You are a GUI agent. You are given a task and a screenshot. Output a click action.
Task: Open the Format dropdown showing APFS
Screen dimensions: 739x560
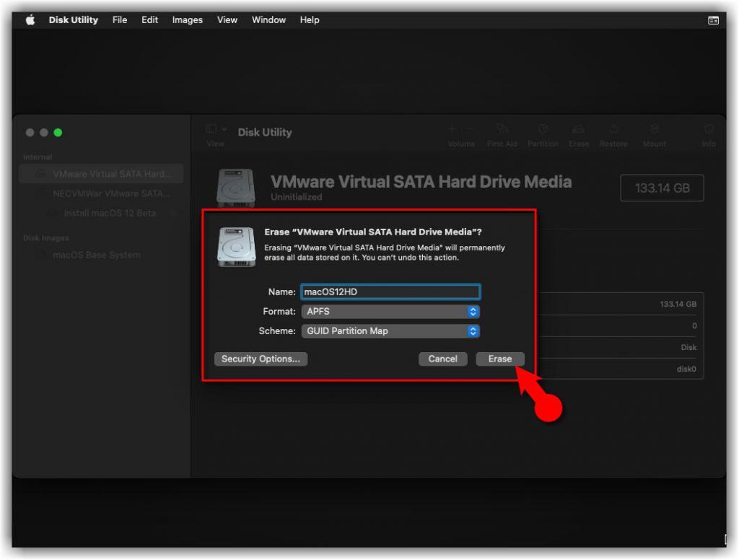coord(390,312)
